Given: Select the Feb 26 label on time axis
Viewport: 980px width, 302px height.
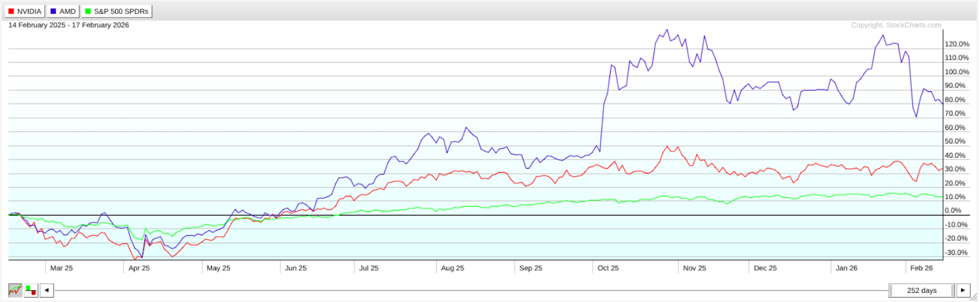Looking at the screenshot, I should [x=921, y=268].
